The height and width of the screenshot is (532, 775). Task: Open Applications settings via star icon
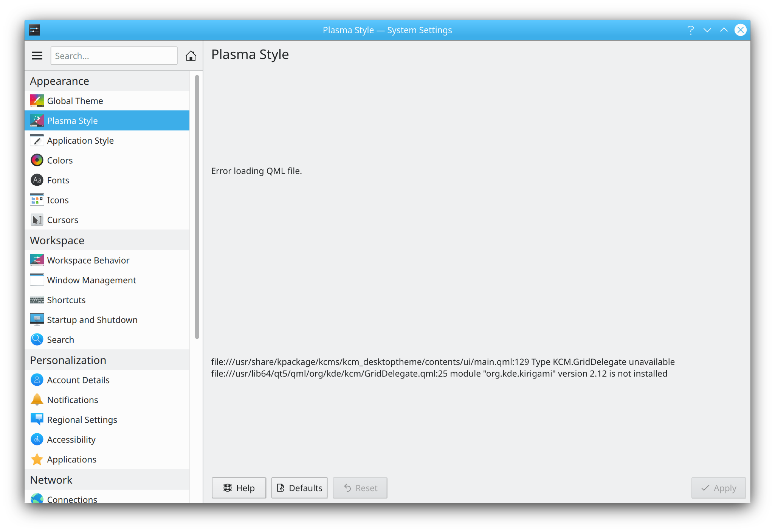tap(37, 459)
